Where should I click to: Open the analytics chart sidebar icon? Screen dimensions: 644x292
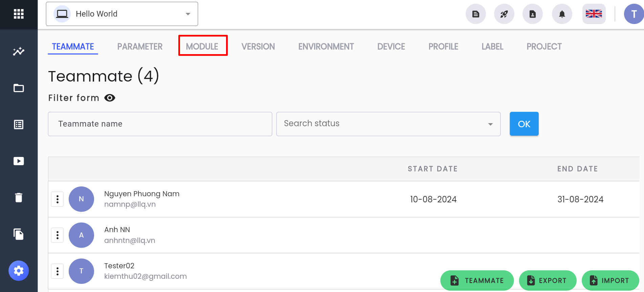(x=19, y=51)
